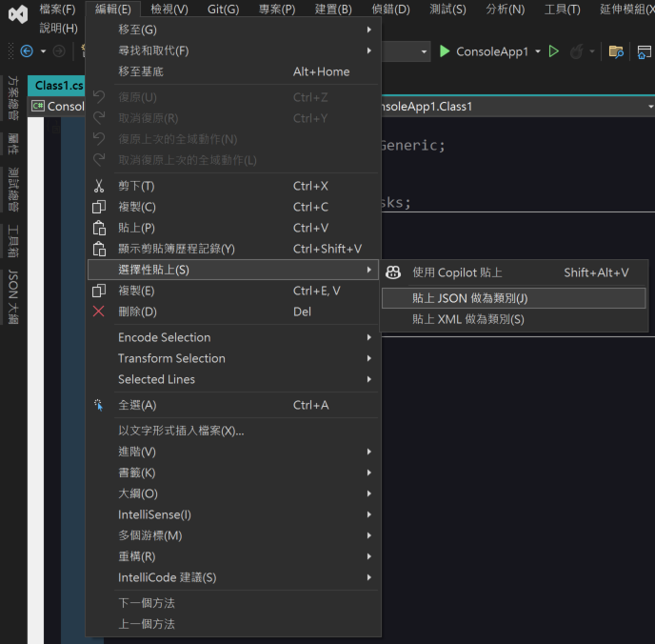Open the 測試(S) menu
Screen dimensions: 655x644
pyautogui.click(x=447, y=9)
